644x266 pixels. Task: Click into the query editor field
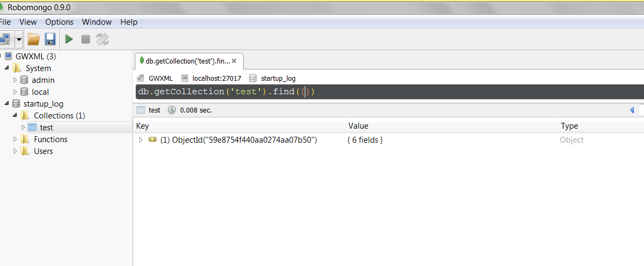click(x=389, y=92)
